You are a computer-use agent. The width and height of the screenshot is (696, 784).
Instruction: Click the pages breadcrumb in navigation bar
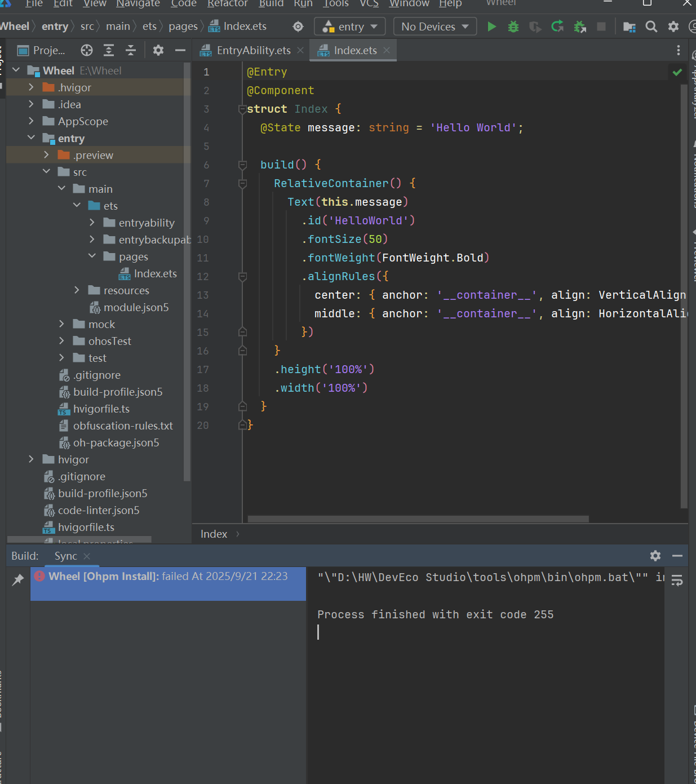[x=183, y=26]
